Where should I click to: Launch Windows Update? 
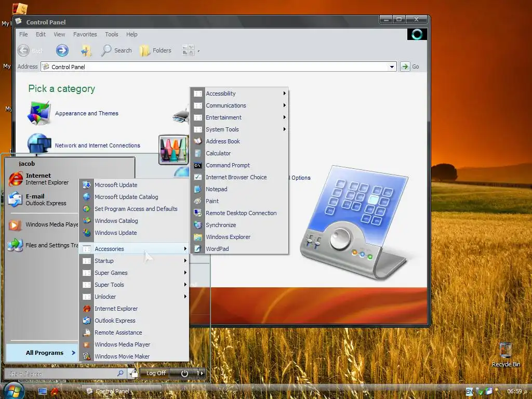tap(135, 233)
